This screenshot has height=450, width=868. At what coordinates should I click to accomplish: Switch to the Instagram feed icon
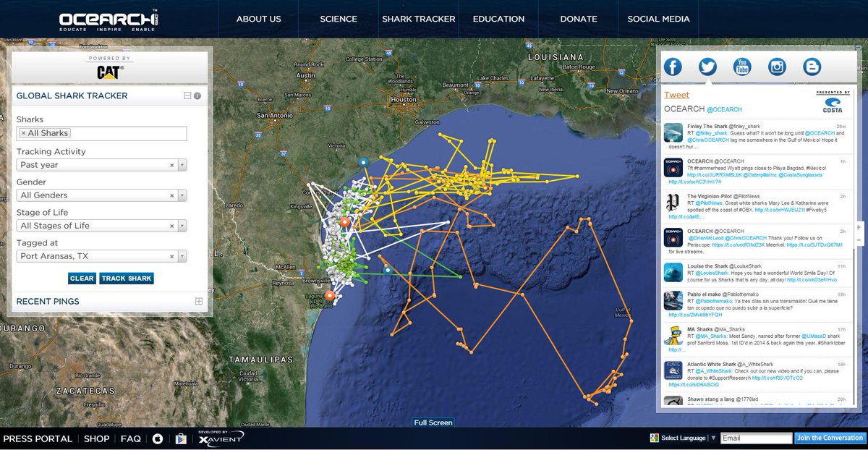point(777,67)
